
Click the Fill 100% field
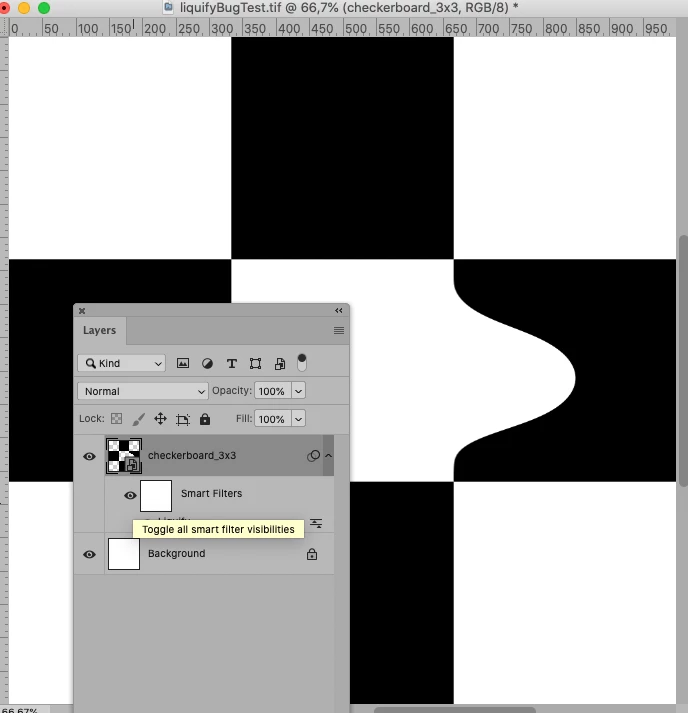pos(272,419)
